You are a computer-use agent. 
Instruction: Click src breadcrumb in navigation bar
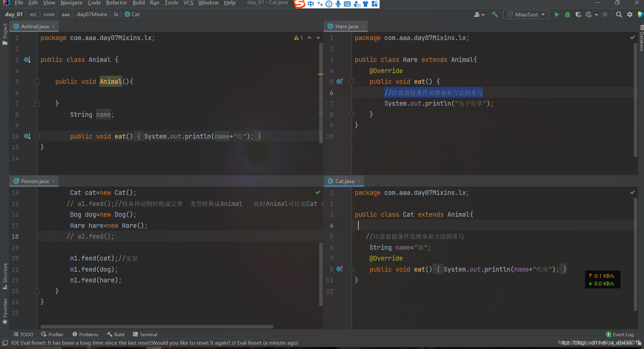[x=33, y=14]
